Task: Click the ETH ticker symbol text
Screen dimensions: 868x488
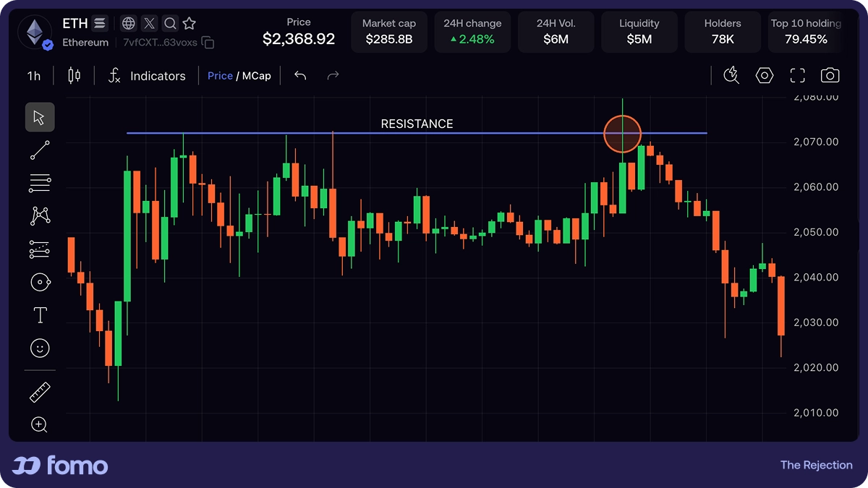Action: pyautogui.click(x=75, y=24)
